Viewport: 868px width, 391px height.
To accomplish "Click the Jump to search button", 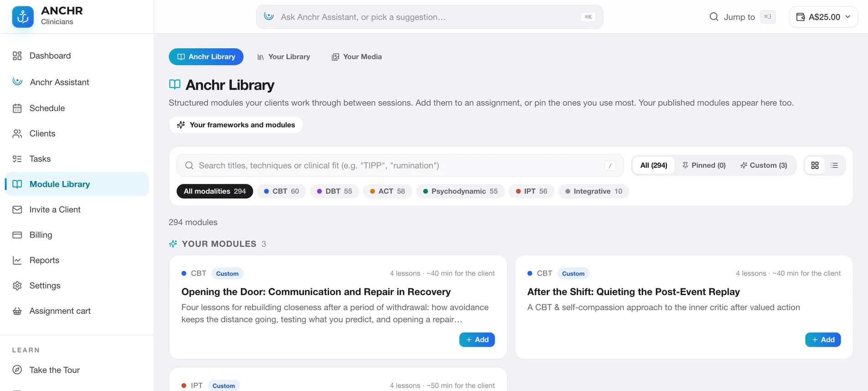I will [x=742, y=17].
